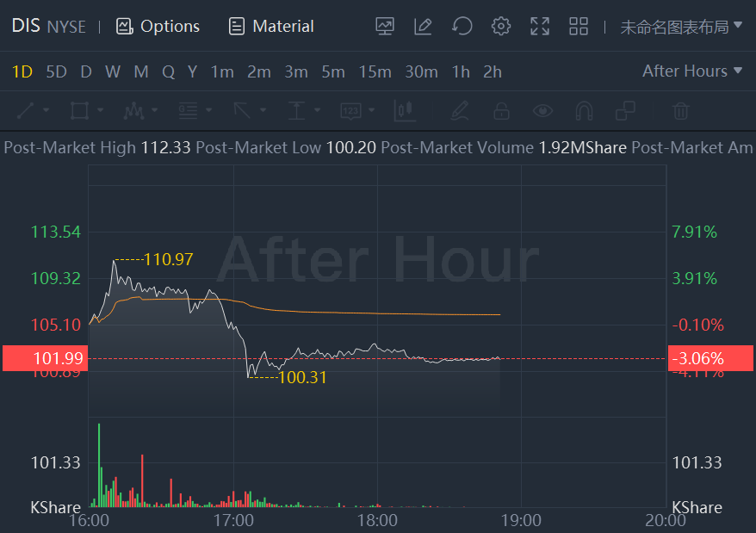Click the edit drawing pencil icon

[x=423, y=27]
